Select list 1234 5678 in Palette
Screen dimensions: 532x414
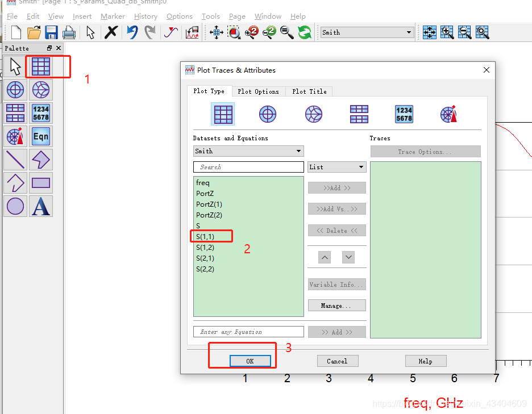click(x=41, y=113)
